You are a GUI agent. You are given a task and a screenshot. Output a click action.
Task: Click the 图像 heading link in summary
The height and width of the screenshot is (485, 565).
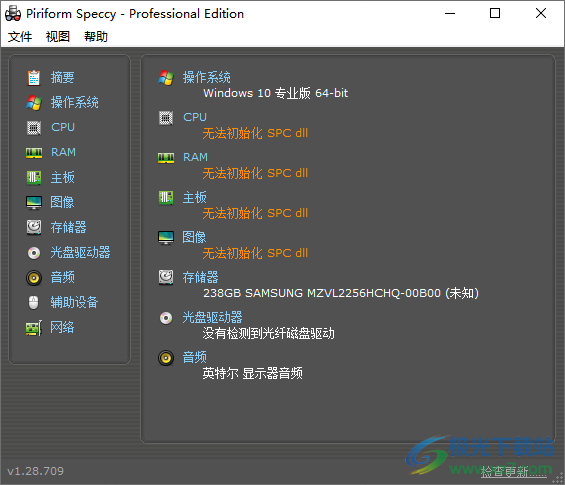[x=194, y=237]
